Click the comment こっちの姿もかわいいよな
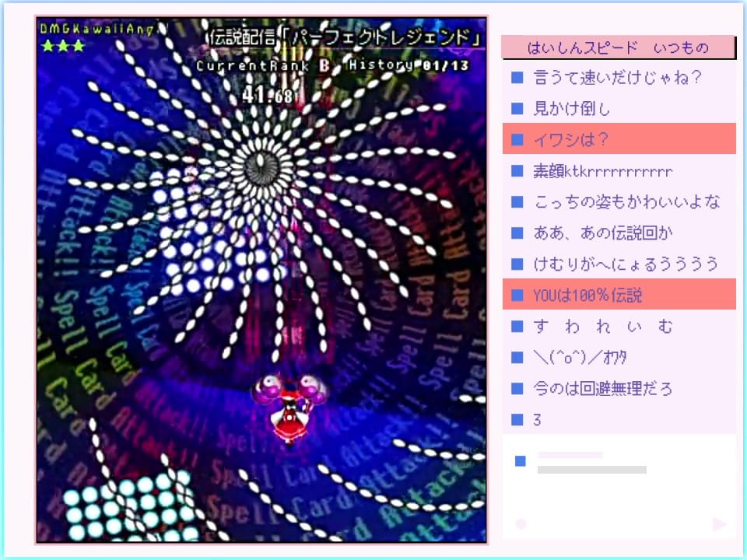 point(627,202)
